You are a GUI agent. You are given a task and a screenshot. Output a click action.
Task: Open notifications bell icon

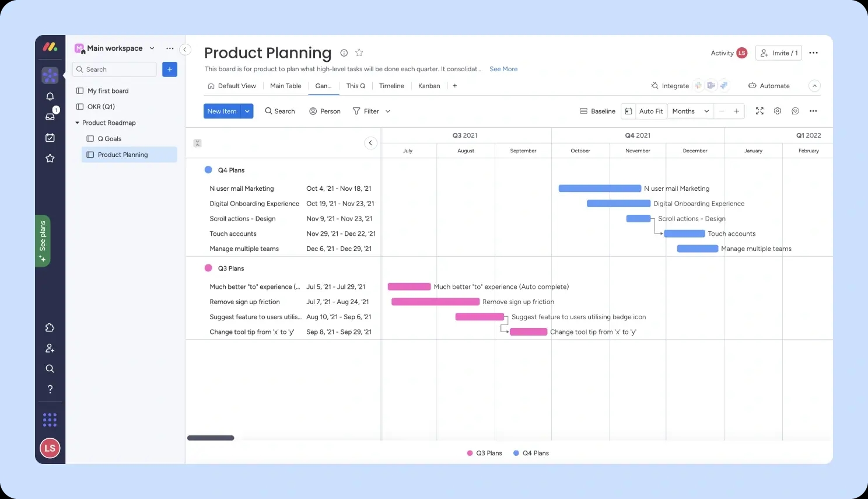[50, 96]
